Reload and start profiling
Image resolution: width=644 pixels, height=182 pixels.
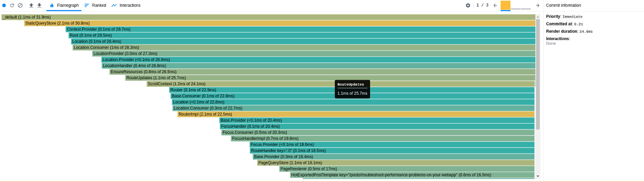[12, 5]
